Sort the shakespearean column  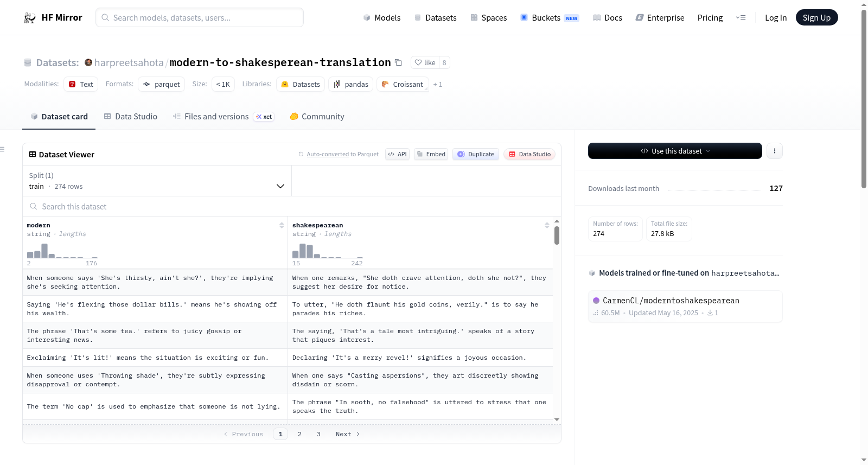(547, 225)
